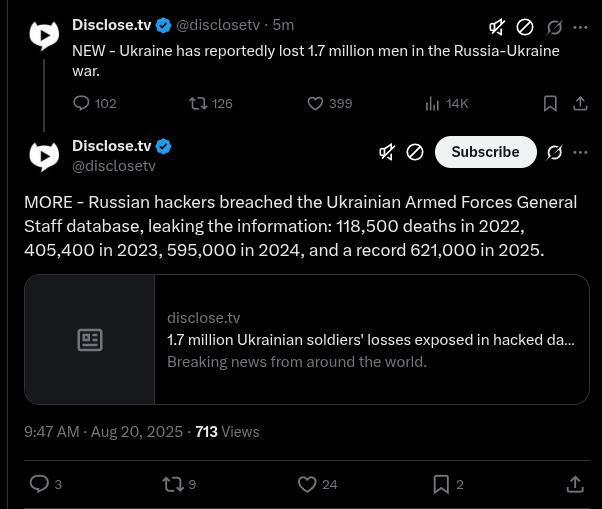Viewport: 602px width, 509px height.
Task: Bookmark the top post
Action: pos(550,104)
